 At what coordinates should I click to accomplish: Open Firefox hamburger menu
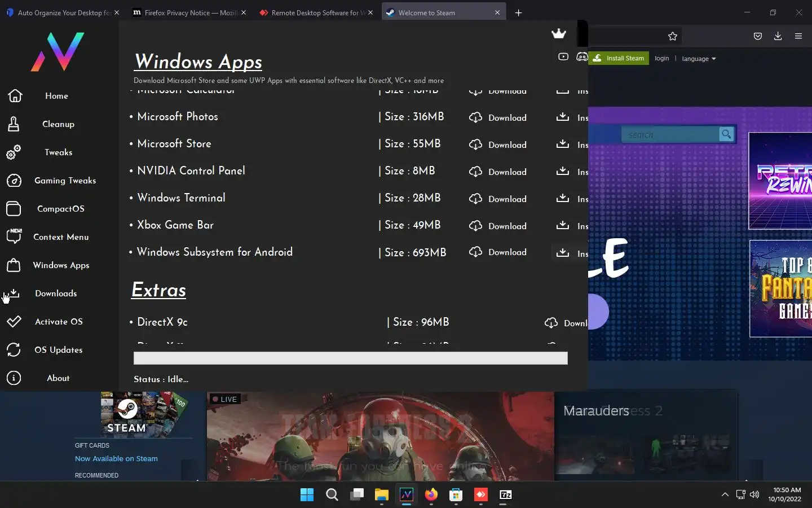(798, 36)
